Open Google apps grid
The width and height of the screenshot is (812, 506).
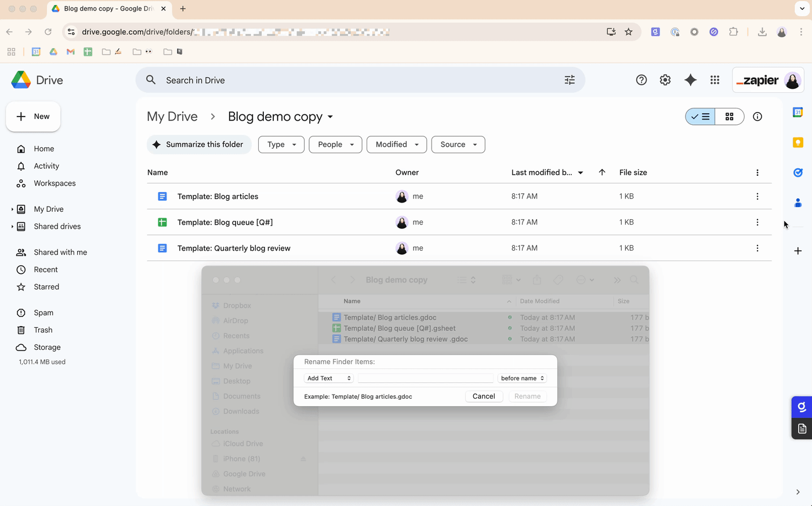click(715, 80)
